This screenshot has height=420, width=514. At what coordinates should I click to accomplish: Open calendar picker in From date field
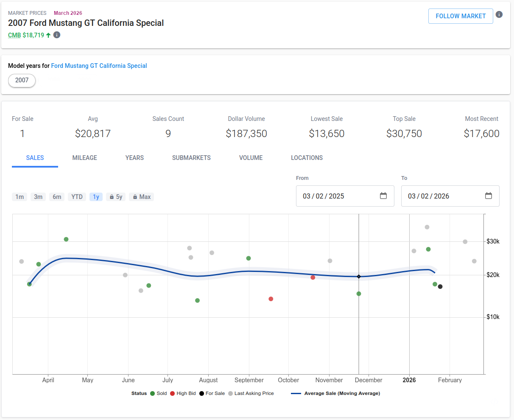(x=383, y=196)
